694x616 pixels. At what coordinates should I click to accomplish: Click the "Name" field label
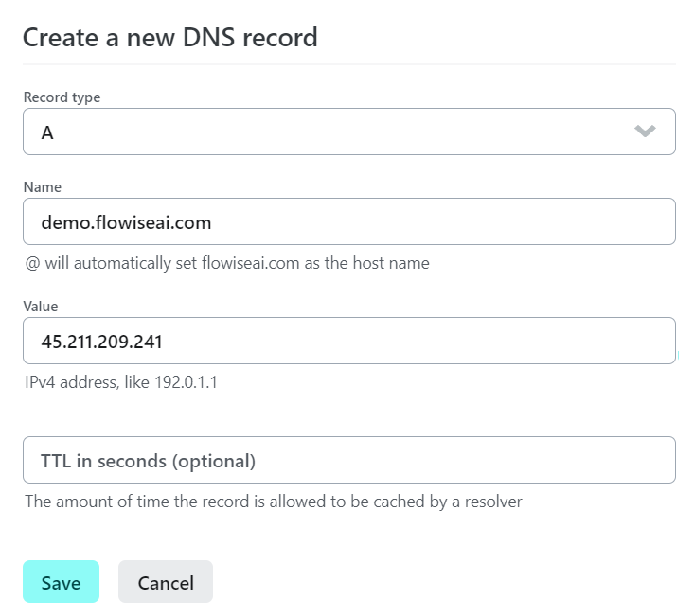tap(42, 187)
